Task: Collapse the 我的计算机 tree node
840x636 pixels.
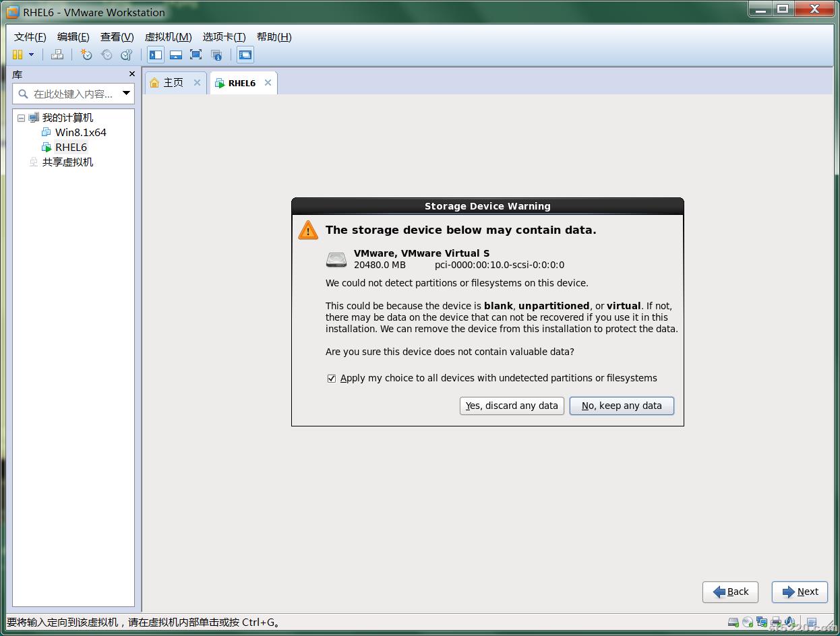Action: (x=21, y=118)
